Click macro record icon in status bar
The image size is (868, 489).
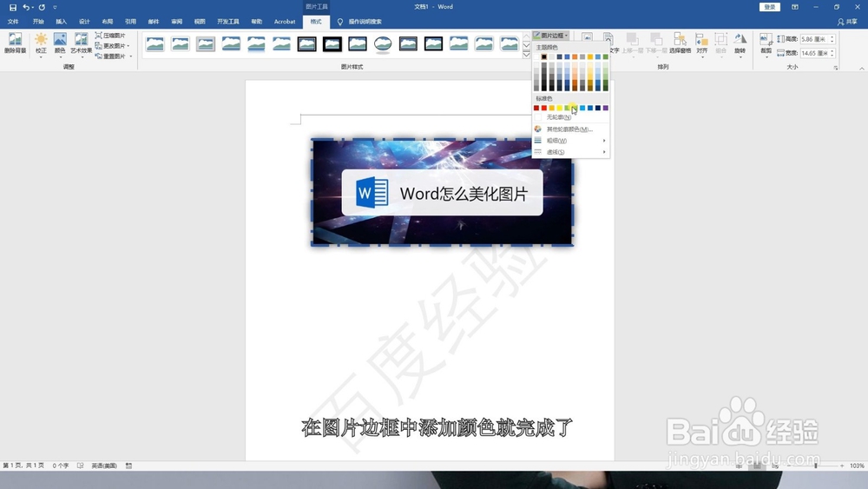[x=128, y=466]
